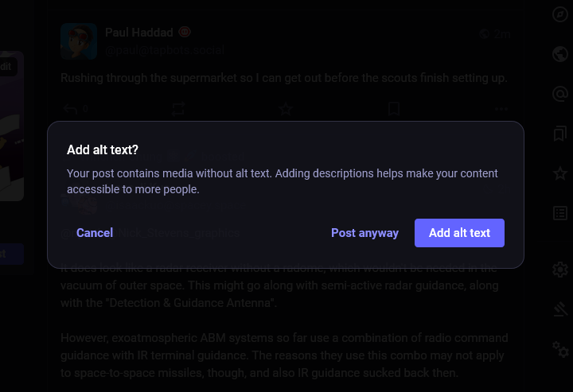
Task: Open Lists icon in the sidebar
Action: click(x=560, y=212)
